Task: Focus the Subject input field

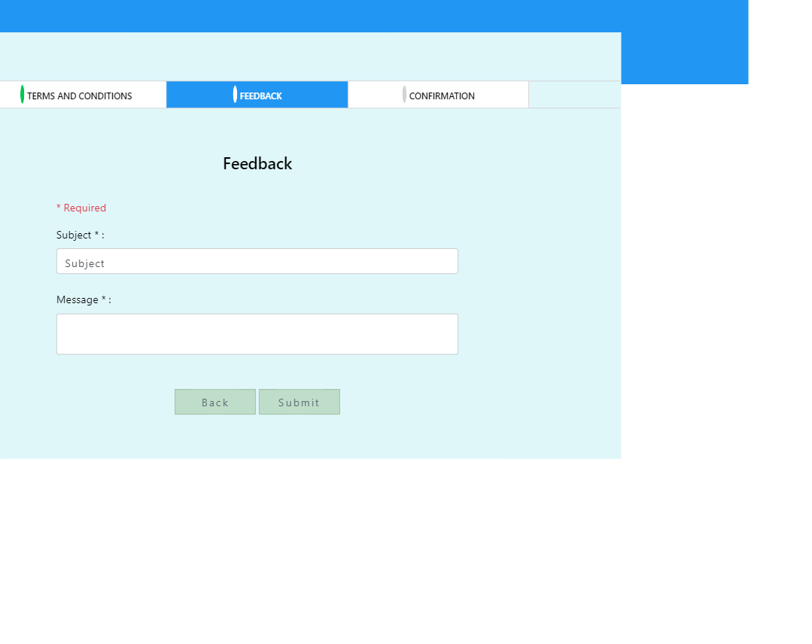Action: click(257, 262)
